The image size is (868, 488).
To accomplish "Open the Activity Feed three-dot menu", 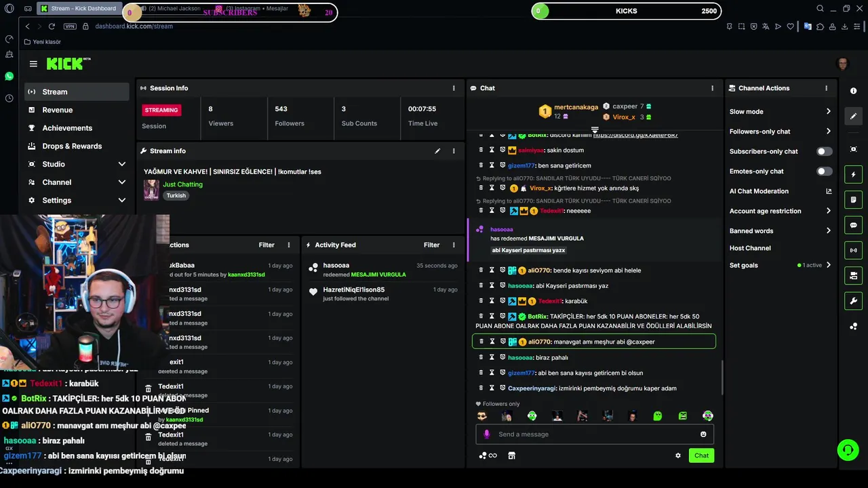I will pyautogui.click(x=454, y=245).
